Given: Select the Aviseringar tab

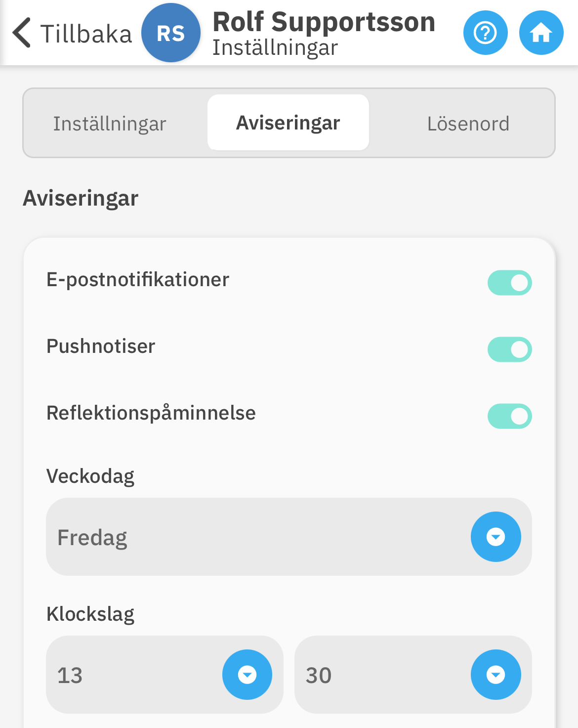Looking at the screenshot, I should pyautogui.click(x=288, y=123).
